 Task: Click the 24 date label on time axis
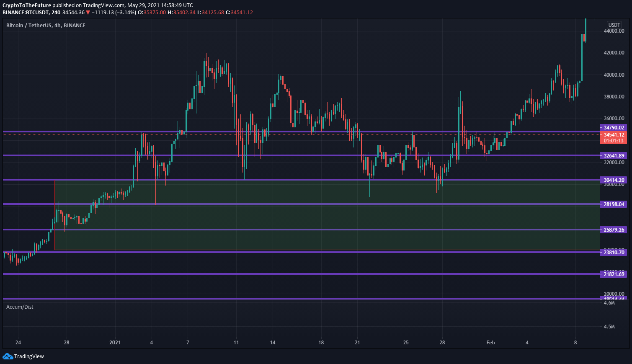tap(18, 343)
